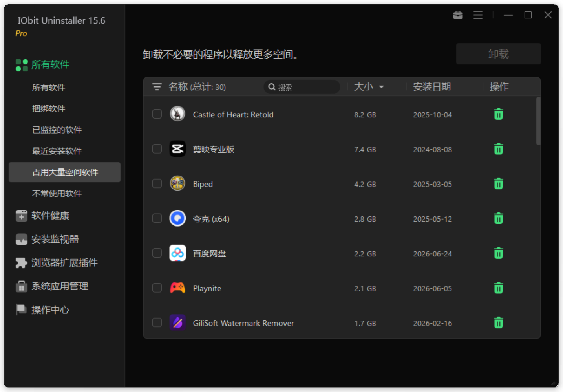Screen dimensions: 563x392
Task: Click the 2.8 GB size value
Action: point(365,219)
